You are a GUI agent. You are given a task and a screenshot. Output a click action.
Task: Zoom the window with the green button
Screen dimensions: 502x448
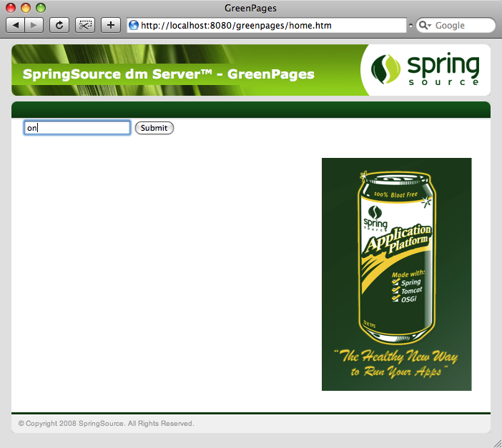click(x=41, y=8)
